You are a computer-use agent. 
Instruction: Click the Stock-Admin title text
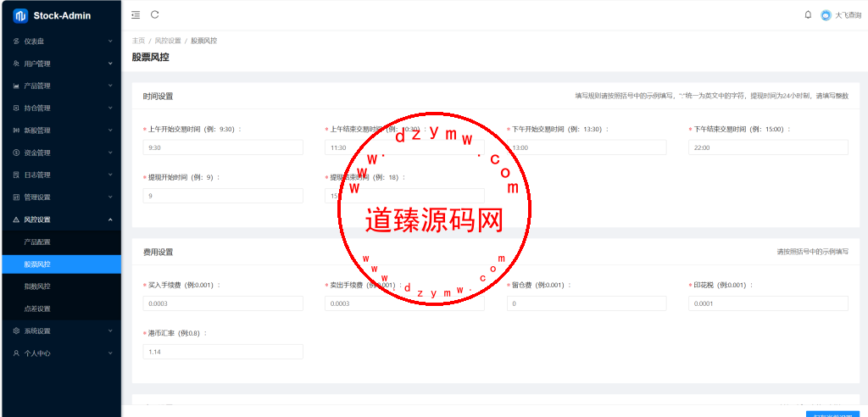[62, 16]
